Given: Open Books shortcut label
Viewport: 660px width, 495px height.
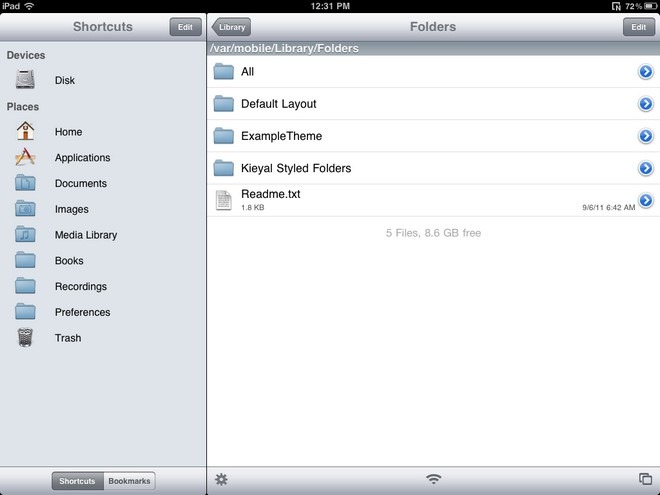Looking at the screenshot, I should [69, 261].
